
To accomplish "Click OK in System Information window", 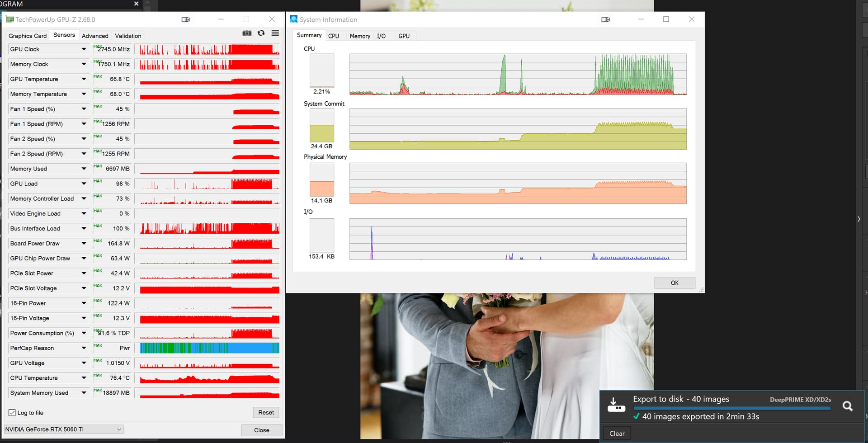I will [674, 283].
